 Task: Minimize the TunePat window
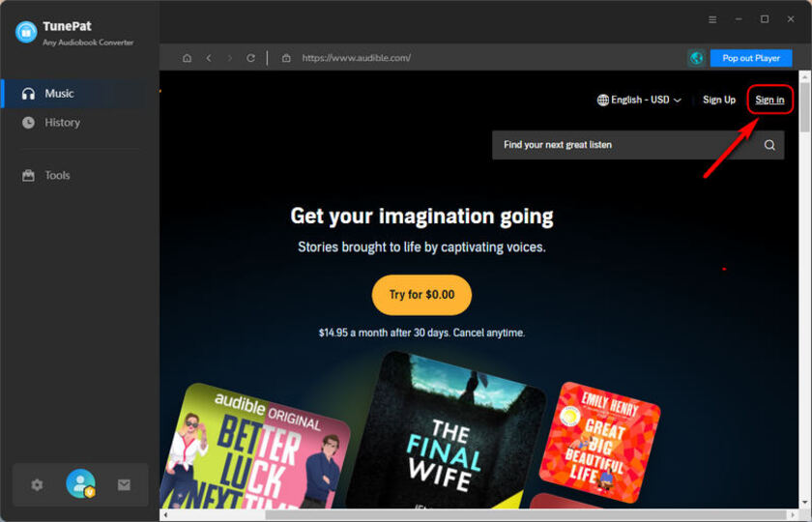point(739,19)
